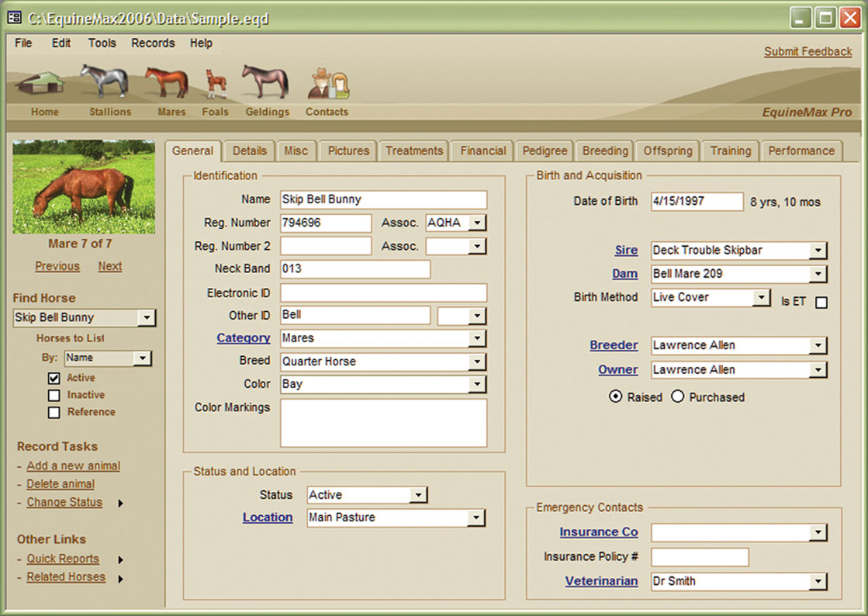Click the horse photo thumbnail
This screenshot has height=616, width=868.
point(83,186)
